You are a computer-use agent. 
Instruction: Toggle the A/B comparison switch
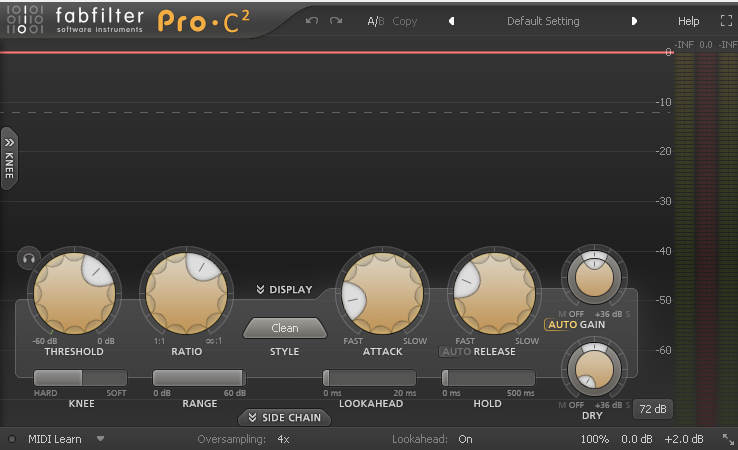click(376, 21)
